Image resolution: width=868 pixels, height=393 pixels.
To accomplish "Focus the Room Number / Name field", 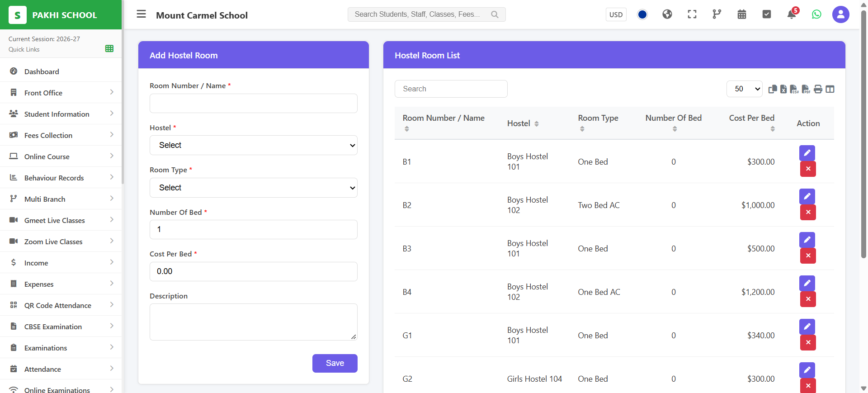I will [x=254, y=103].
